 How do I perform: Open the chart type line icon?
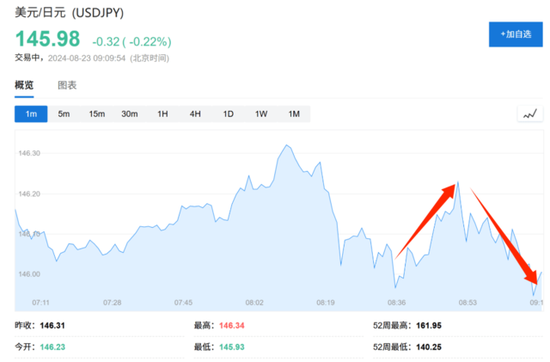pos(530,114)
